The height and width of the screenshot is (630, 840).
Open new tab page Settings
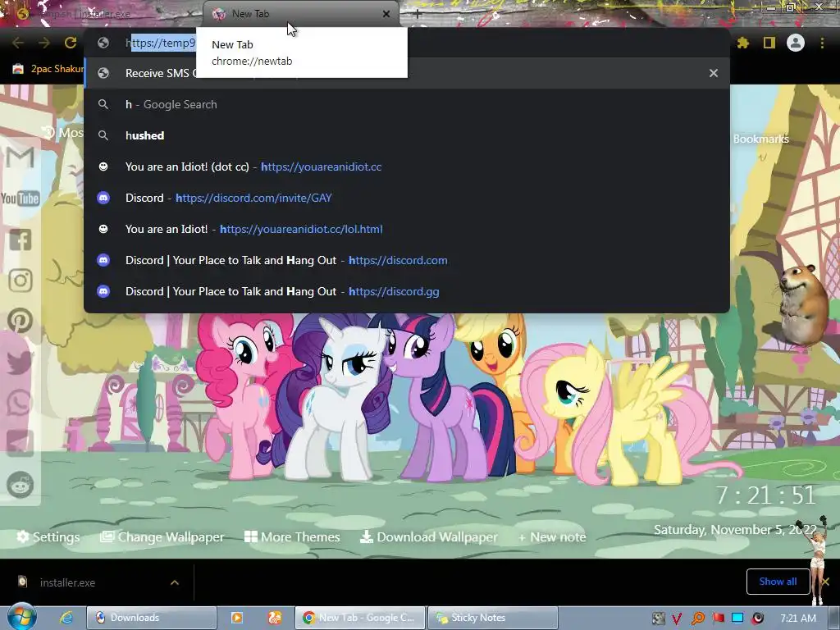coord(48,536)
